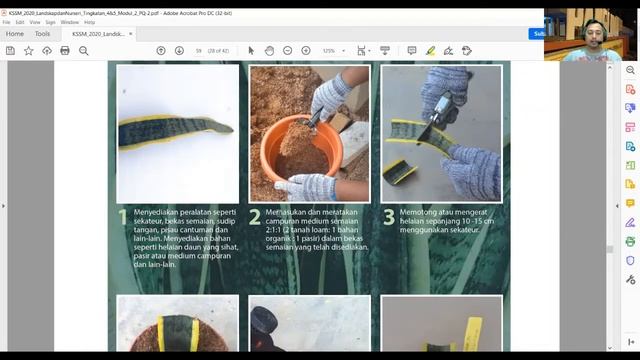Activate the Hand pan tool

(269, 51)
